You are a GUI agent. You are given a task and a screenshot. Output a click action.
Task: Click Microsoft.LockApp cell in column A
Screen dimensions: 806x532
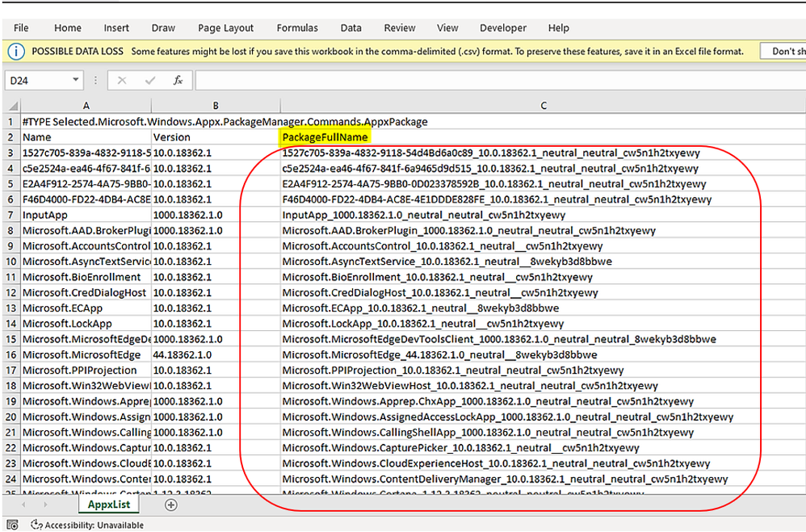coord(86,324)
